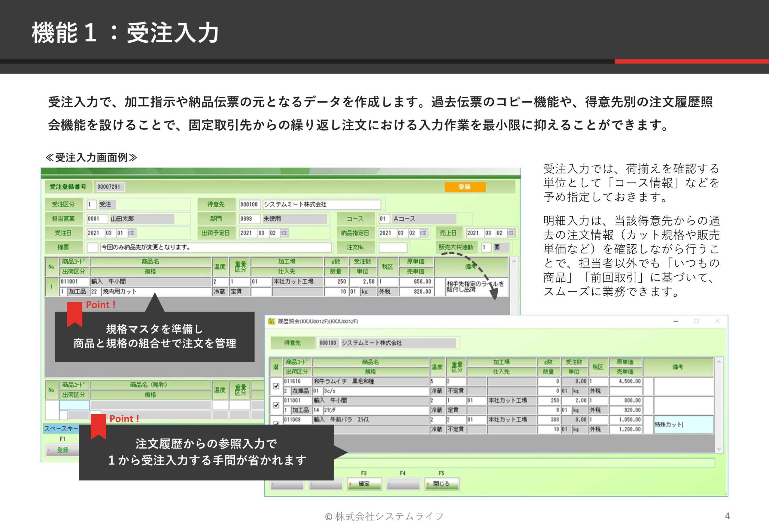This screenshot has height=532, width=769.
Task: Open the calendar picker beside 納品指定日
Action: (x=423, y=233)
